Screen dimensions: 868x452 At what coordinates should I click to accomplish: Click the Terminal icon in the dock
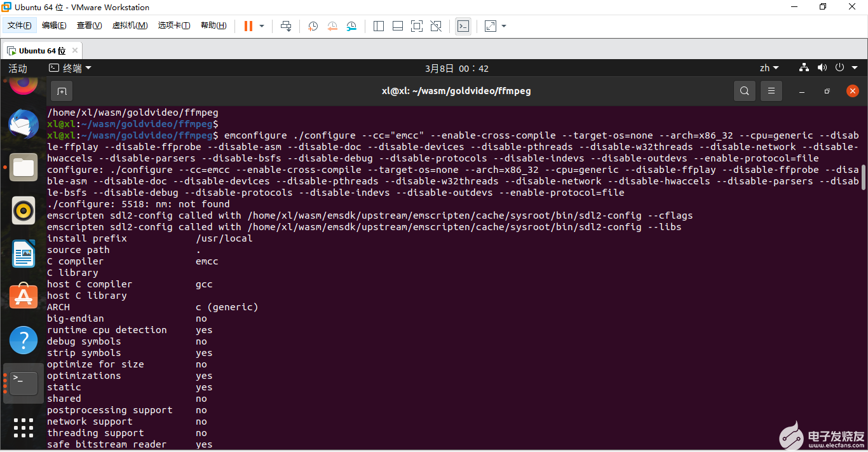24,383
